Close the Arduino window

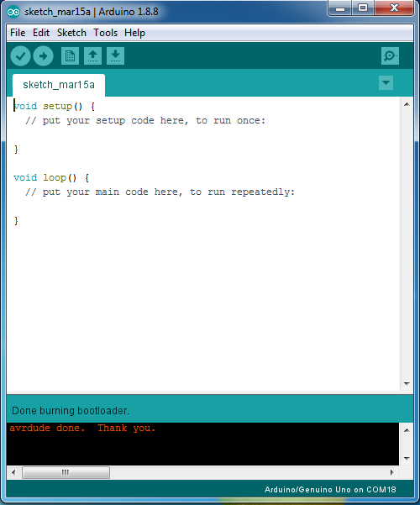(394, 8)
